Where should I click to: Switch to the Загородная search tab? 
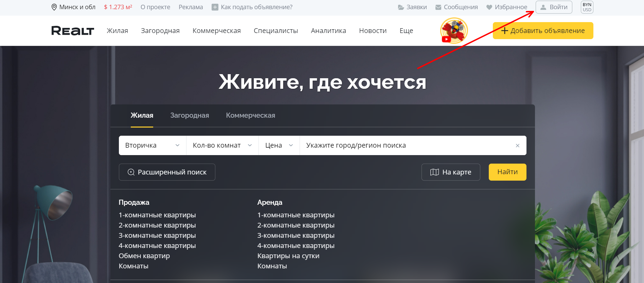(190, 115)
